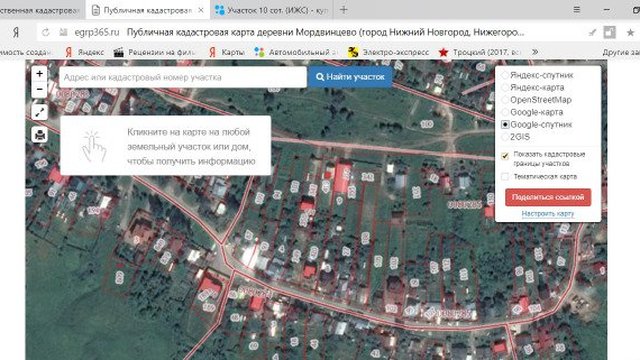Toggle Показать кадастровые границы участков checkbox
640x360 pixels.
[x=505, y=156]
